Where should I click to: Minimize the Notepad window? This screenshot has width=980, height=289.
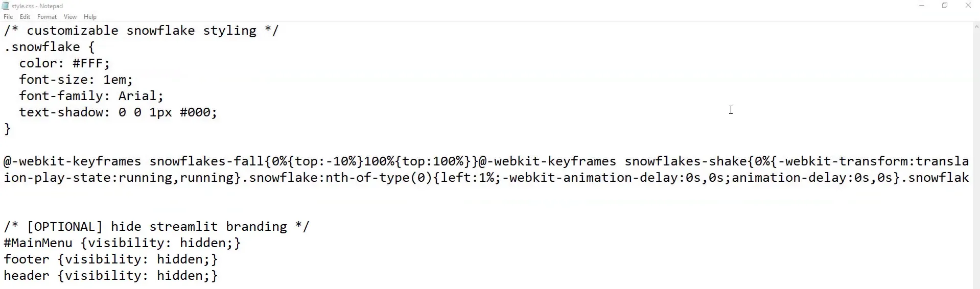point(922,6)
